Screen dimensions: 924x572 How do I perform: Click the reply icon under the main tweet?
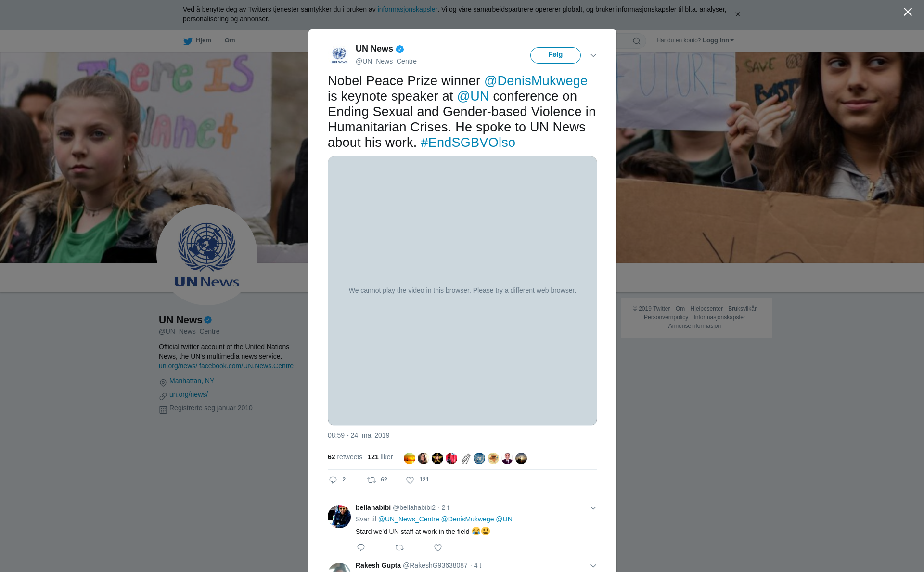(x=333, y=480)
